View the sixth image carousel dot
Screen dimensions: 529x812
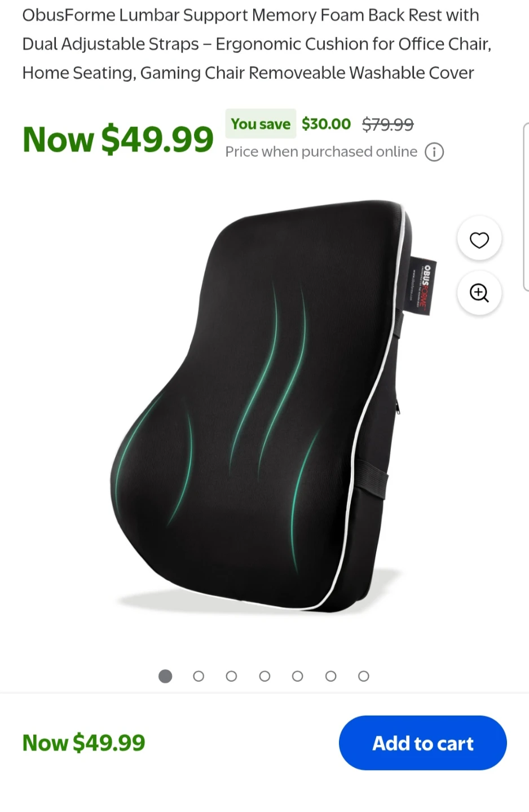tap(331, 676)
